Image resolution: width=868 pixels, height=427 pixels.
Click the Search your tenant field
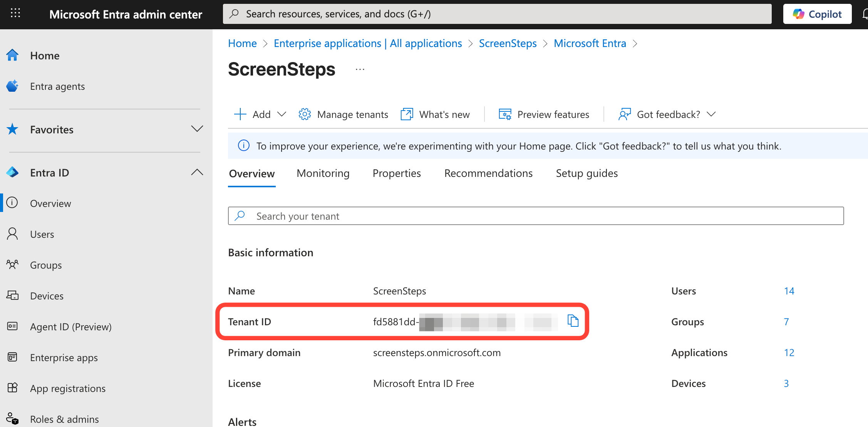(535, 216)
